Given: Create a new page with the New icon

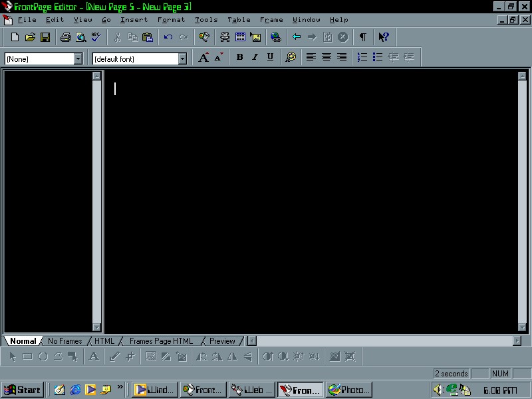Looking at the screenshot, I should 15,37.
